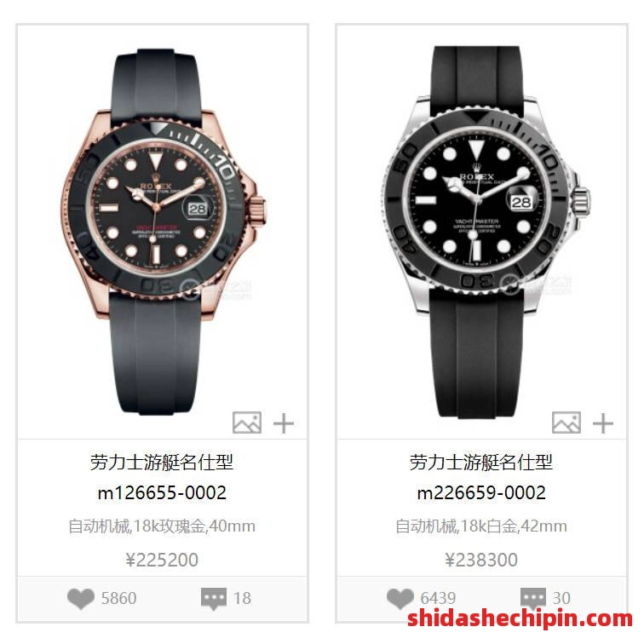644x644 pixels.
Task: Click the white gold Yacht-Master watch image
Action: point(486,231)
